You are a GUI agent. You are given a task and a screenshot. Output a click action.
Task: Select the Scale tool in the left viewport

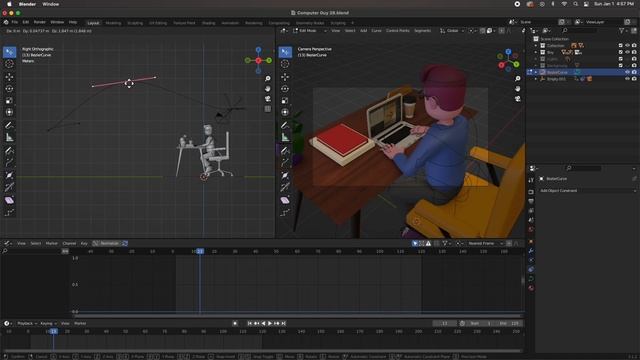9,100
